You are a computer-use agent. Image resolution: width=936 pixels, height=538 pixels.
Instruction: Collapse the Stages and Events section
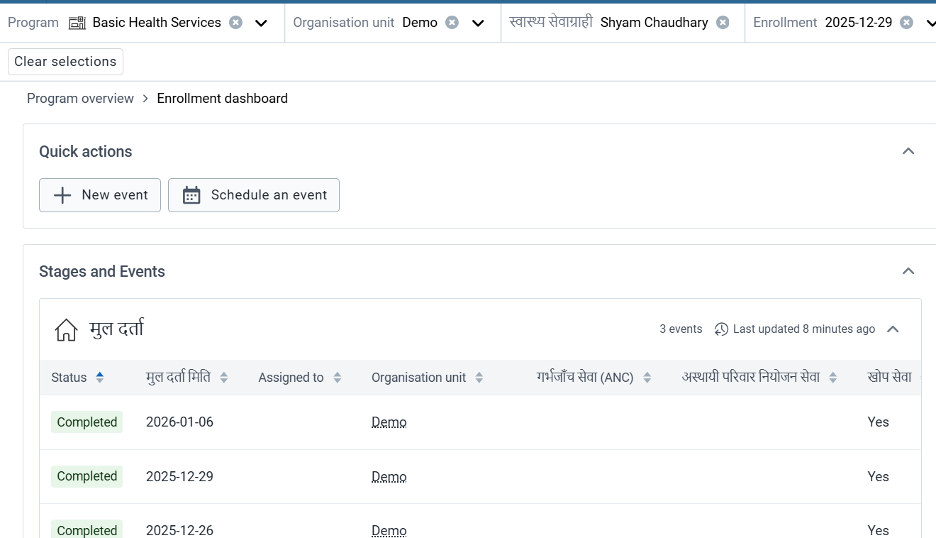click(x=908, y=271)
